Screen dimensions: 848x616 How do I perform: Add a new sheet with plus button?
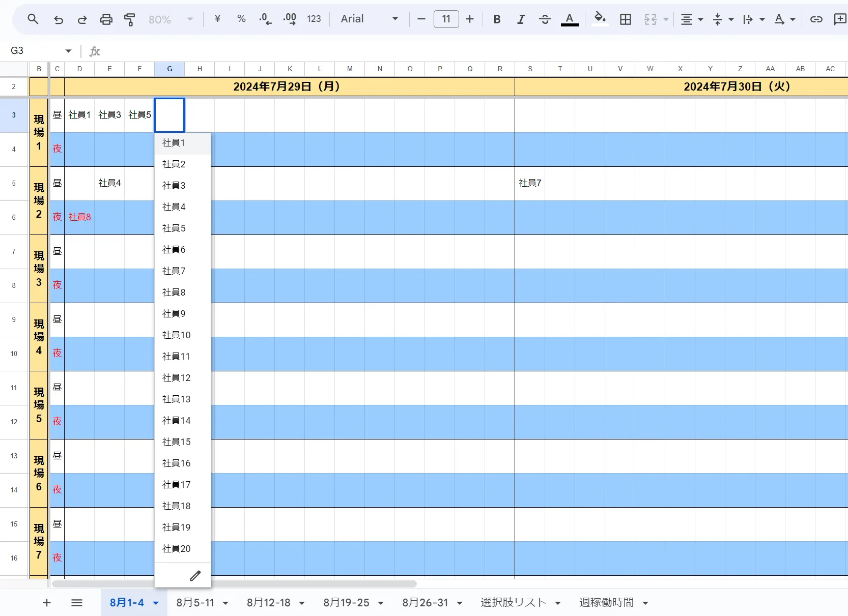click(x=47, y=603)
